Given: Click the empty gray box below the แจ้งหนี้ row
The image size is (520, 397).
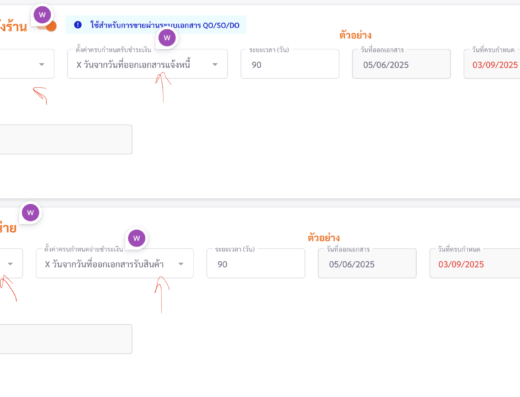Looking at the screenshot, I should [66, 139].
